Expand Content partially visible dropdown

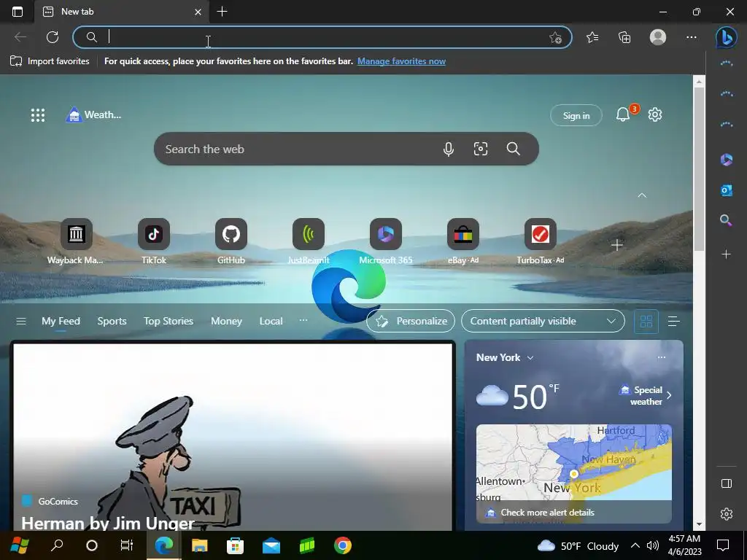point(543,321)
